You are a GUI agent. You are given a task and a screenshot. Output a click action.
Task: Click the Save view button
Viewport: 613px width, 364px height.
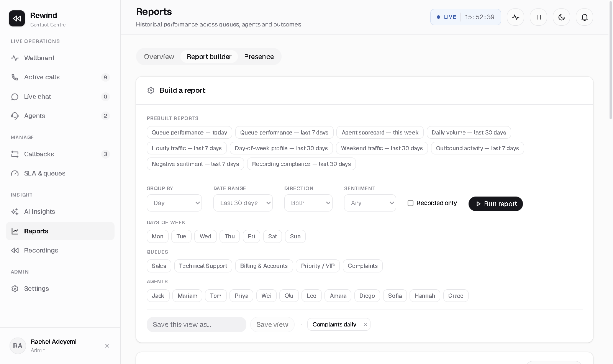[272, 325]
